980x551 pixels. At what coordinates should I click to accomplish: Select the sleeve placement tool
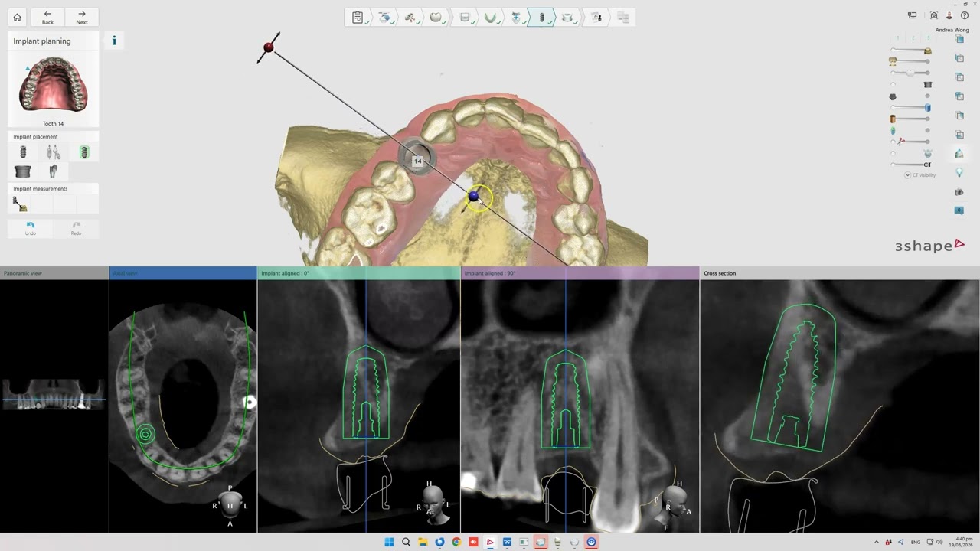(x=23, y=171)
